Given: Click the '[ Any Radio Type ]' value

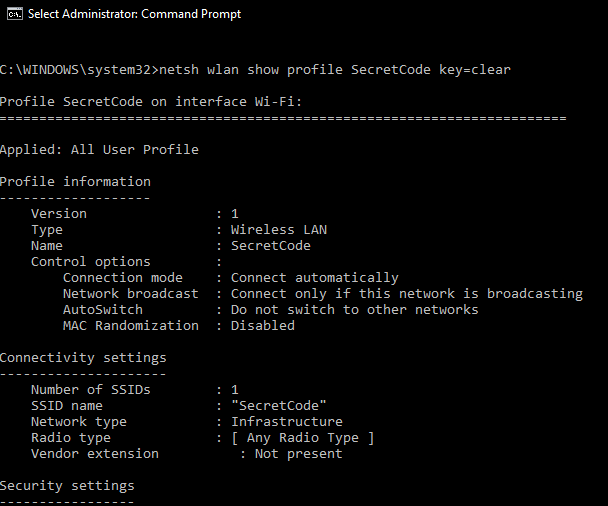Looking at the screenshot, I should [302, 438].
